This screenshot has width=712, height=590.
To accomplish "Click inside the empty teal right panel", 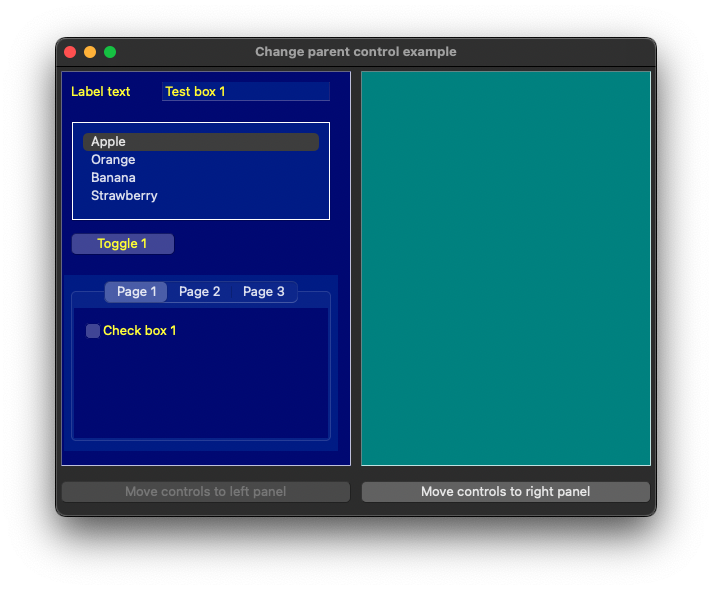I will point(505,268).
